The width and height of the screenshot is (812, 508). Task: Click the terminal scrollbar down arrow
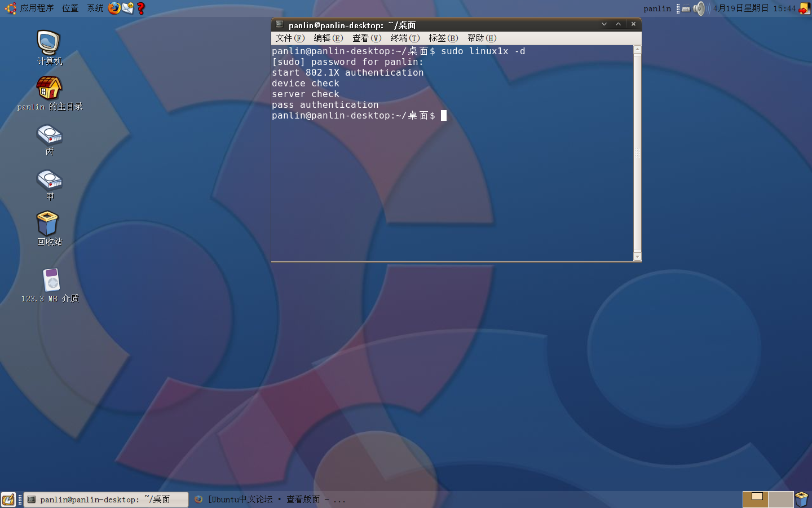tap(637, 257)
